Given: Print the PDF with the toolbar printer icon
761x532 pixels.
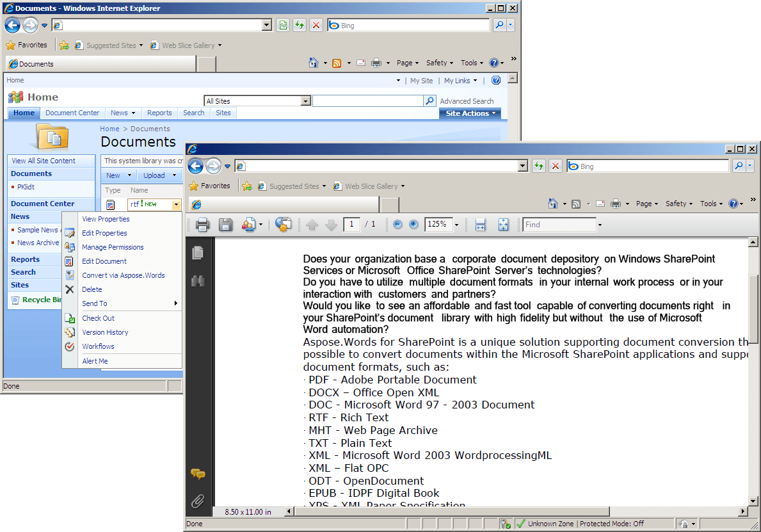Looking at the screenshot, I should click(x=202, y=224).
